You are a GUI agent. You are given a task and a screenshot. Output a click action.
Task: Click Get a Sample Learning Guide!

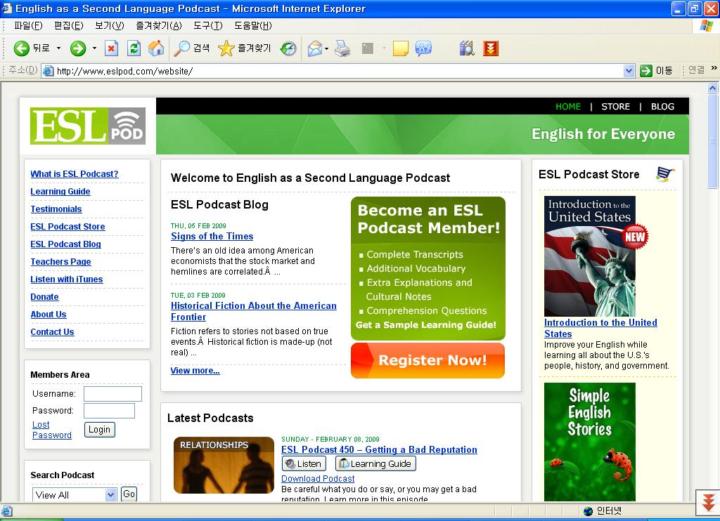point(426,325)
